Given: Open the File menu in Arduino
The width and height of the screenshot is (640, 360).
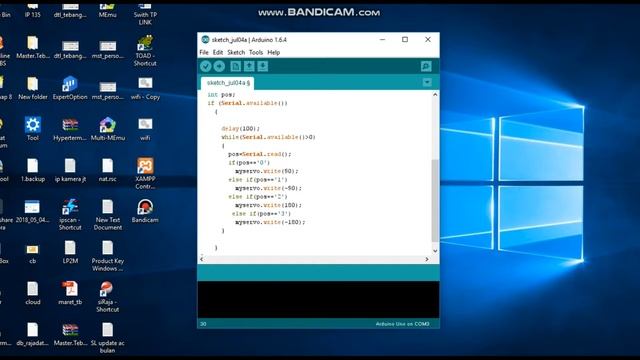Looking at the screenshot, I should click(204, 52).
